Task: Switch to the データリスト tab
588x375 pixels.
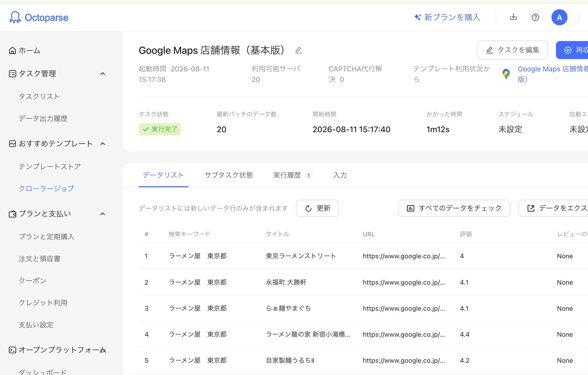Action: coord(163,175)
